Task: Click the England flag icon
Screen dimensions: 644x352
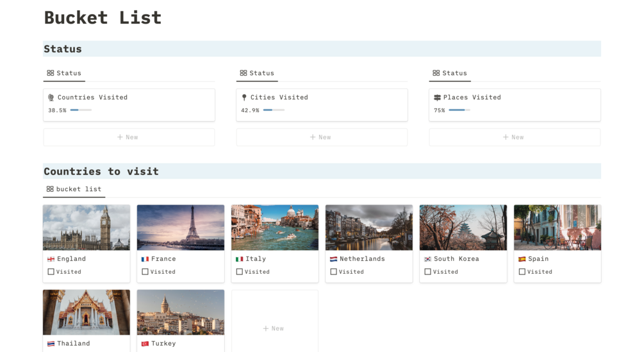Action: tap(51, 259)
